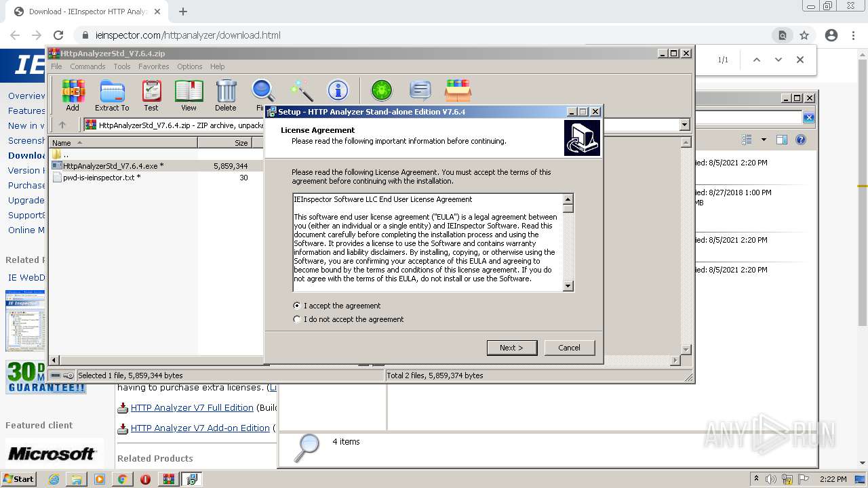Screen dimensions: 868x488
Task: Clear the Explorer search box
Action: (x=808, y=118)
